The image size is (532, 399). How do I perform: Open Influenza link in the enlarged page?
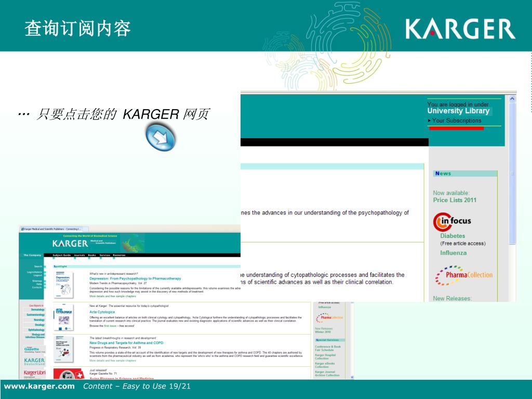click(x=453, y=253)
